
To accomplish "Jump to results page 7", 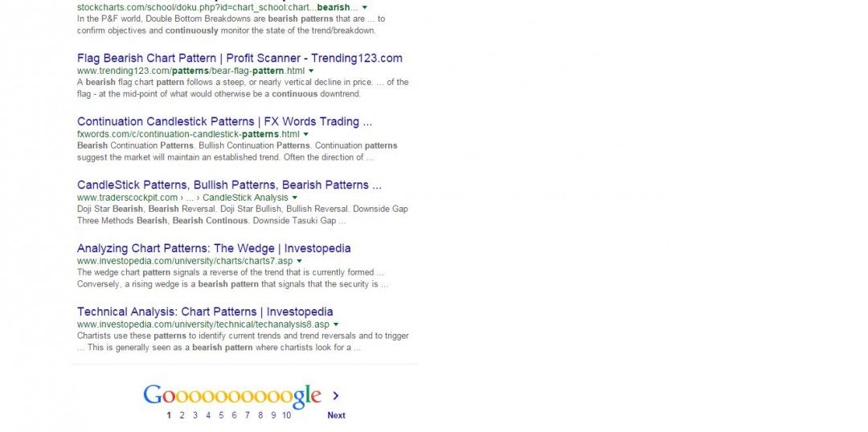I will (x=247, y=415).
